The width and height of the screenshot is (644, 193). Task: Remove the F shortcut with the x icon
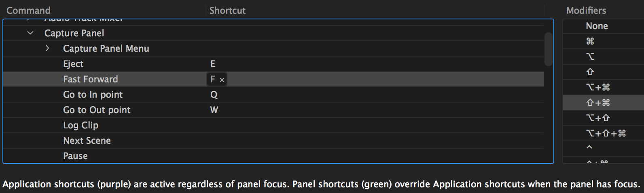click(222, 80)
